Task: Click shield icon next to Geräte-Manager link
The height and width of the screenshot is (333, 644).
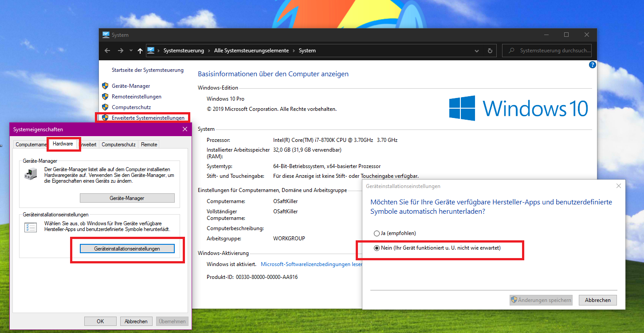Action: pyautogui.click(x=105, y=86)
